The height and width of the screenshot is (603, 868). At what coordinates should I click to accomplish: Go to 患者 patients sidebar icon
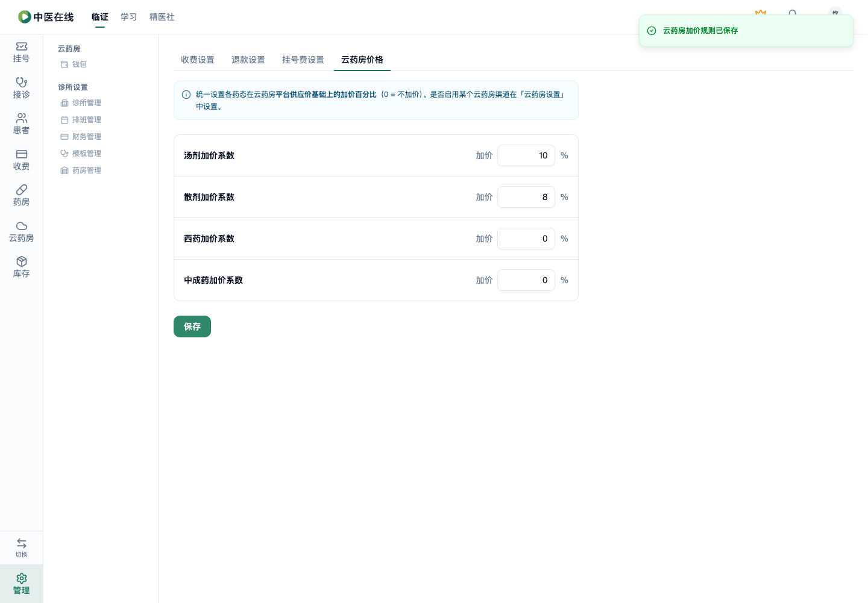[21, 123]
